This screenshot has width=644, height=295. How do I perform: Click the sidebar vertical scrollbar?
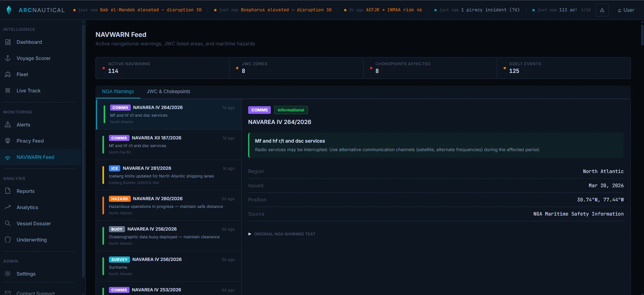83,150
